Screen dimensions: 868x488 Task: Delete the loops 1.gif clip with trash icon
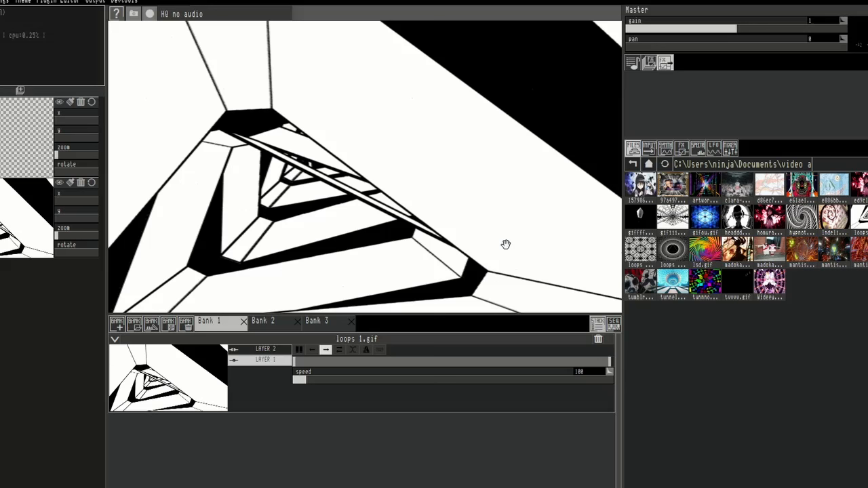click(598, 339)
